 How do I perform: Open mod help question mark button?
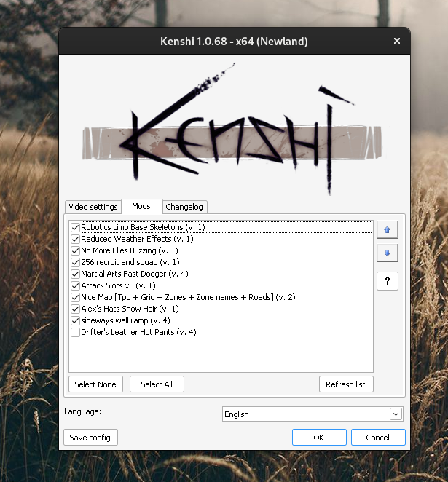pyautogui.click(x=387, y=281)
